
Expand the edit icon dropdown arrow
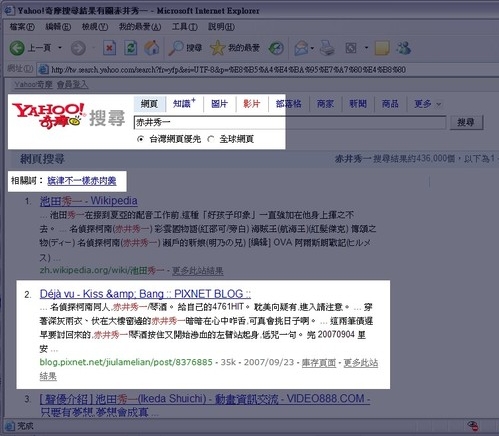366,48
